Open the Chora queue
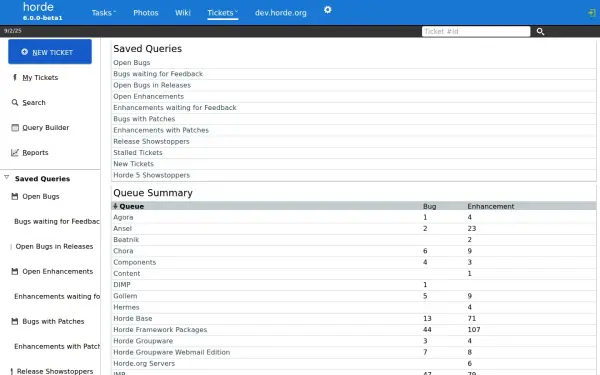The image size is (600, 375). (123, 251)
